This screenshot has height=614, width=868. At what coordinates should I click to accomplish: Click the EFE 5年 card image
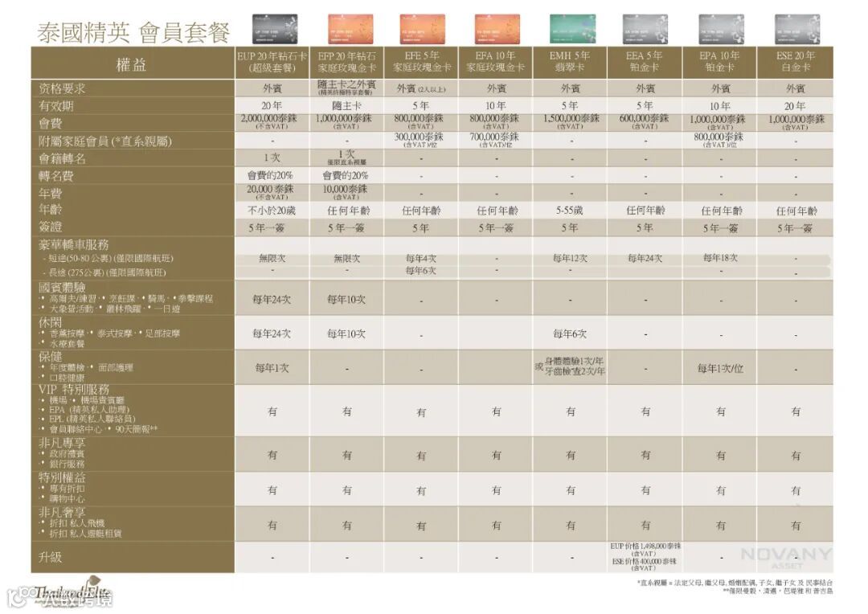click(x=423, y=30)
